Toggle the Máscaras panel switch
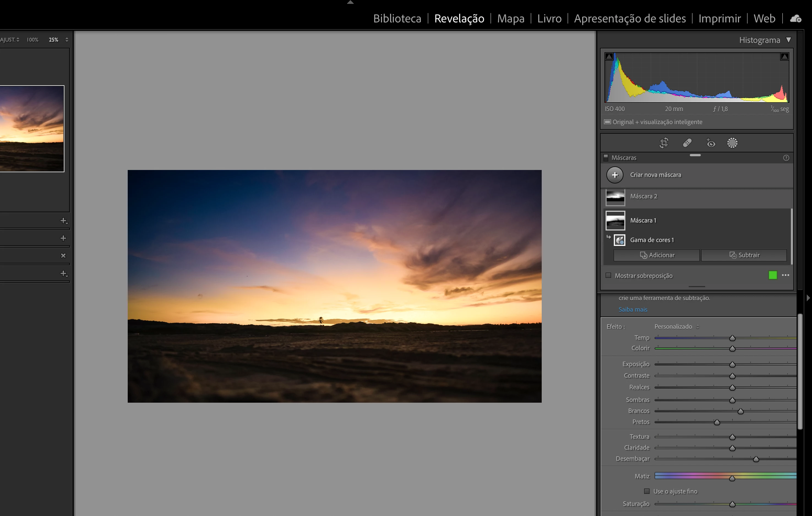The image size is (812, 516). coord(606,157)
